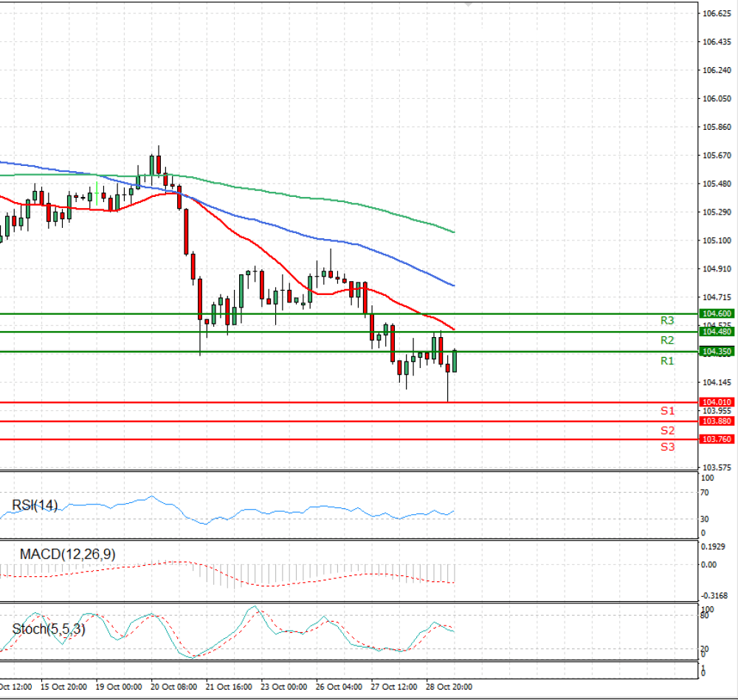Click the S2 support label
This screenshot has width=738, height=700.
tap(667, 431)
